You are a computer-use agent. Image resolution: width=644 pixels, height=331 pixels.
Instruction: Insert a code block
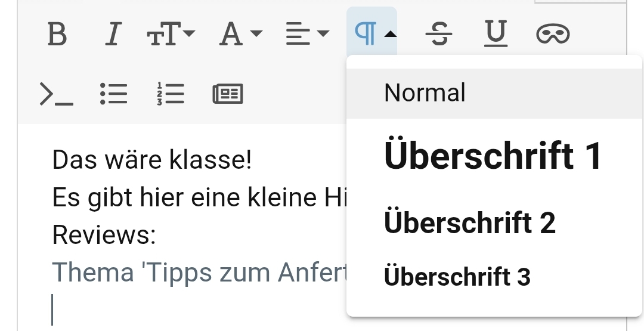click(x=57, y=94)
